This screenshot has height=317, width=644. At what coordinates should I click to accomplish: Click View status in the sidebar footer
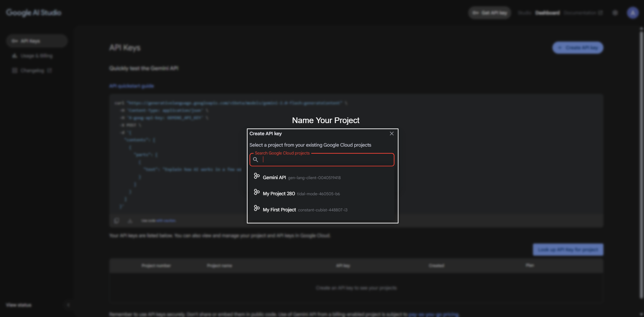[19, 305]
